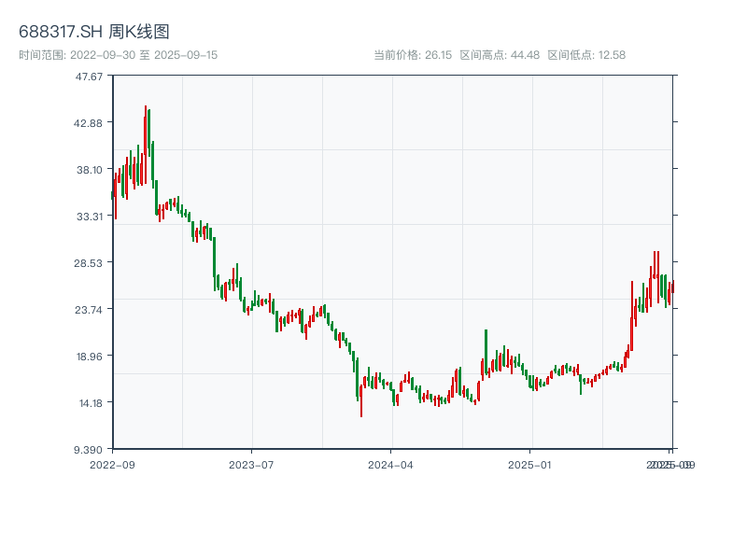
Task: Click the latest candlestick at the chart's right edge
Action: pos(671,287)
